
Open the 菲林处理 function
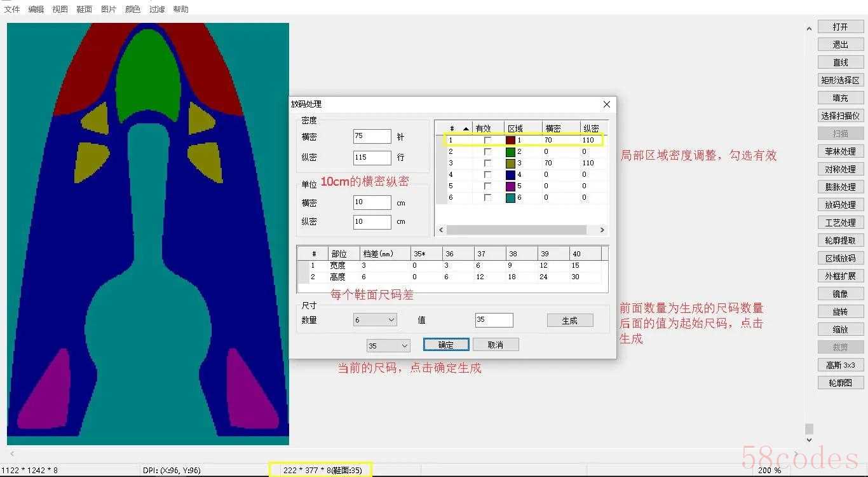[x=840, y=151]
